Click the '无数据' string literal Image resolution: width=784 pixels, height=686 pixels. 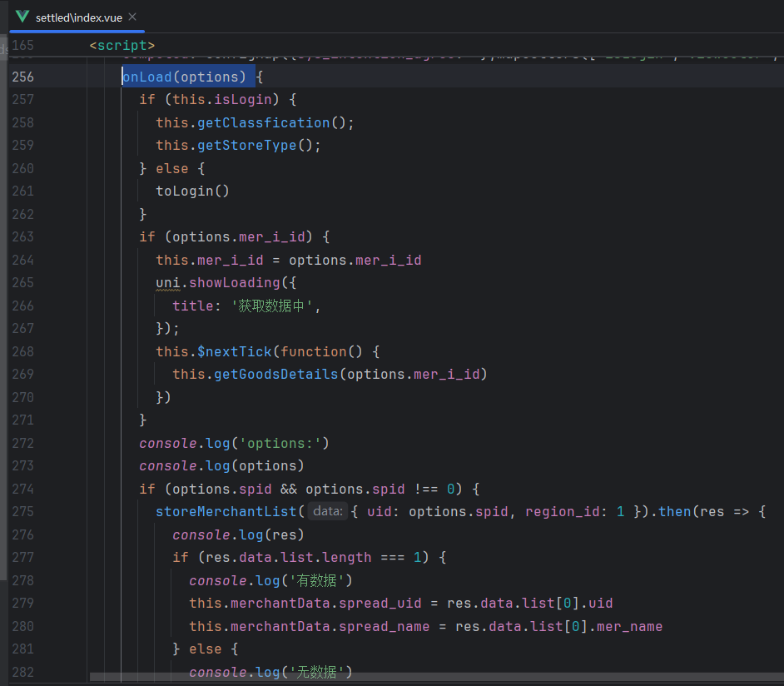click(x=317, y=673)
